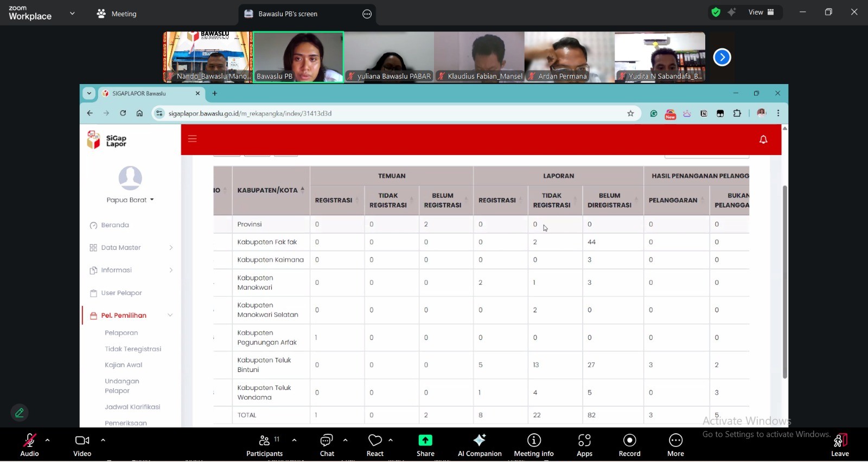Select the Bawaslu PB's screen tab

pyautogui.click(x=288, y=14)
